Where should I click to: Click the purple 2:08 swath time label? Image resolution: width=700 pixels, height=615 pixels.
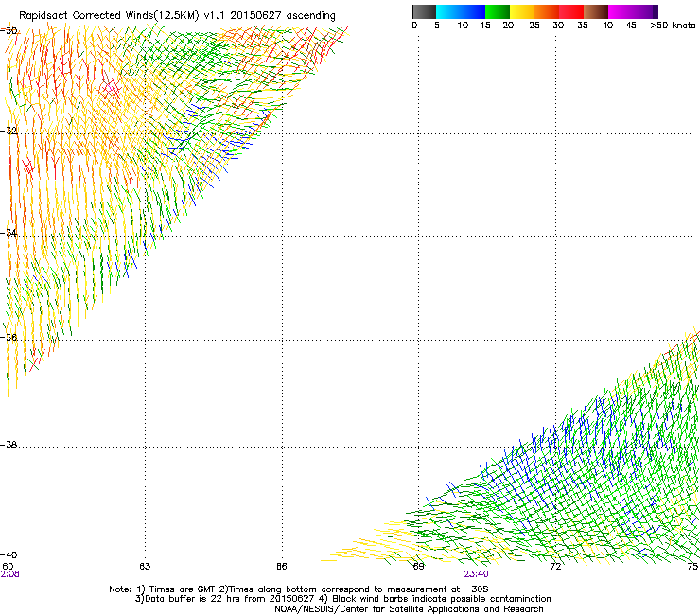coord(9,574)
